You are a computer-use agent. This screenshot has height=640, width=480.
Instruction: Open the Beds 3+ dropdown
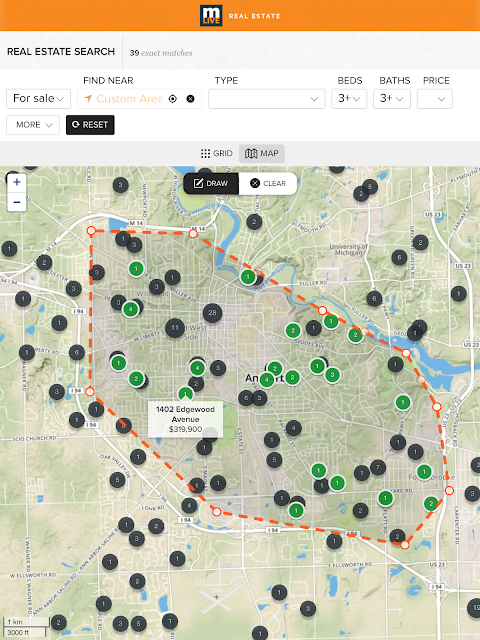coord(349,99)
